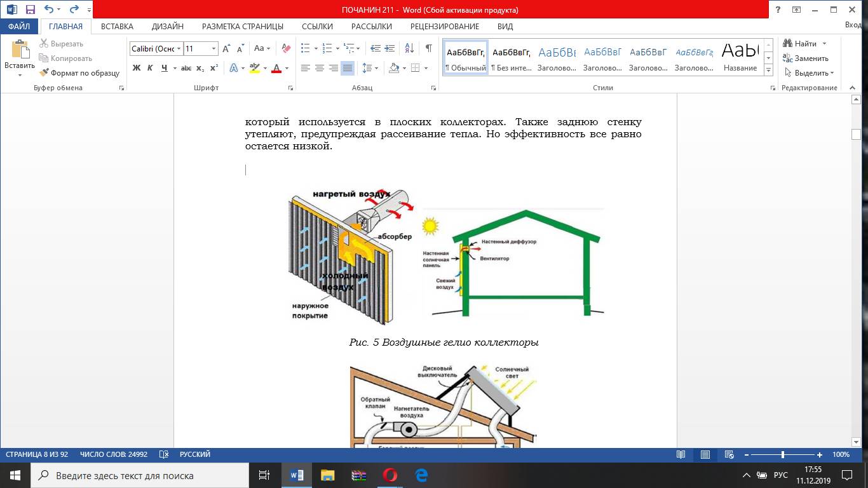Switch to the РЕЦЕНЗИРОВАНИЕ tab
The height and width of the screenshot is (488, 868).
tap(445, 27)
